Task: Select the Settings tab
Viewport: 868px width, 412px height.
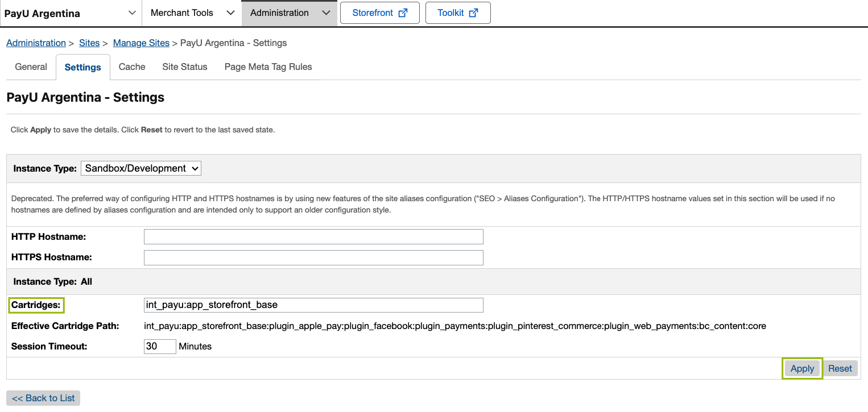Action: tap(83, 67)
